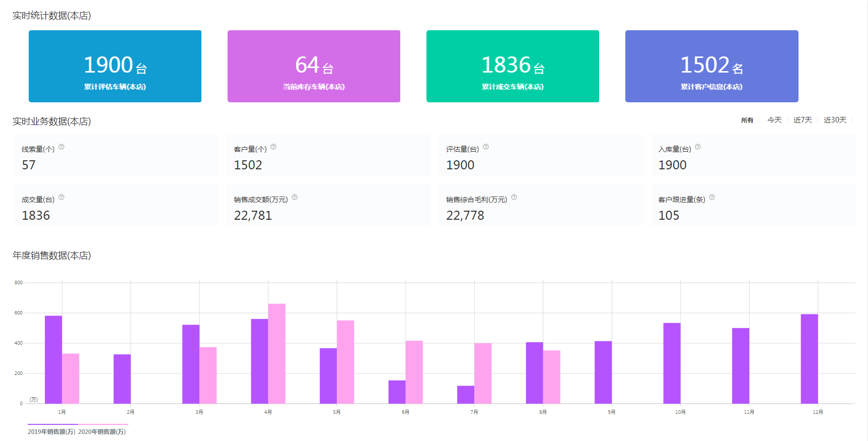
Task: Select the 2019 bar for 7月
Action: [466, 395]
